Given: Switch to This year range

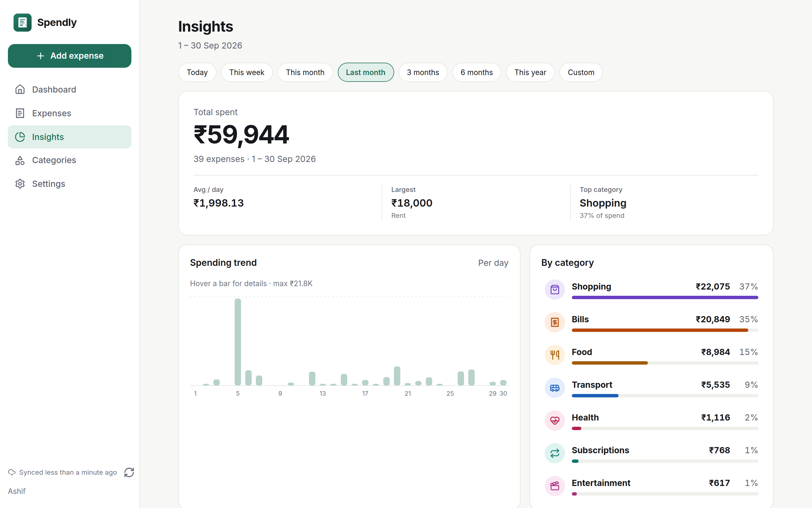Looking at the screenshot, I should [x=530, y=72].
